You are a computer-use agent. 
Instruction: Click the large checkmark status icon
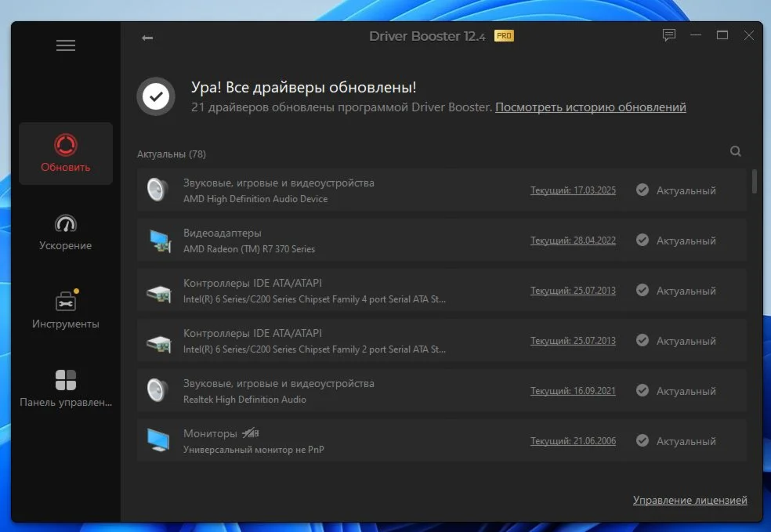click(x=156, y=96)
